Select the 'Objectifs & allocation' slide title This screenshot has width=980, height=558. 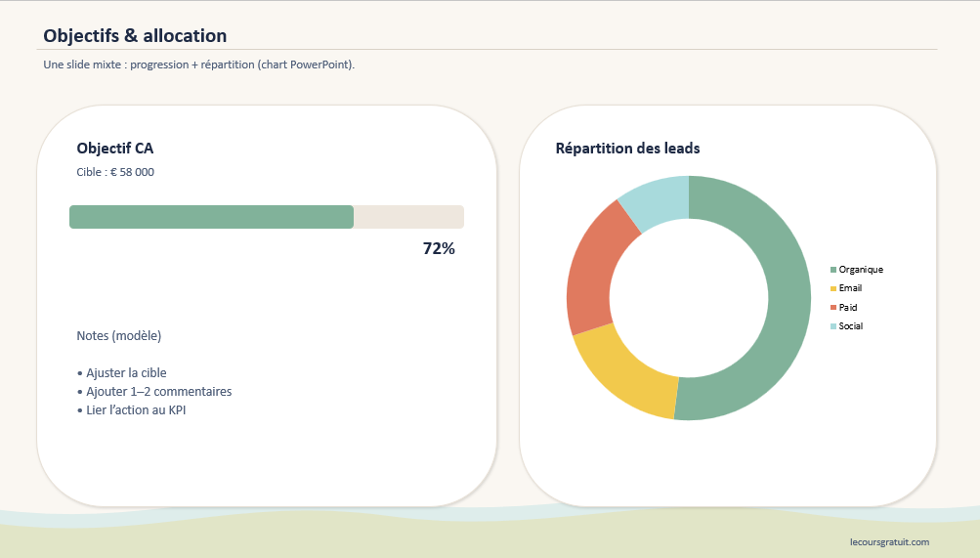pyautogui.click(x=135, y=36)
